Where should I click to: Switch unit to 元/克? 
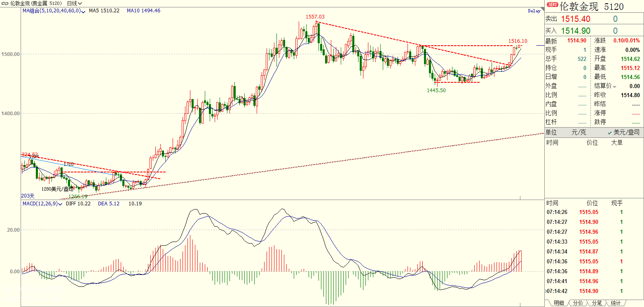click(x=577, y=132)
